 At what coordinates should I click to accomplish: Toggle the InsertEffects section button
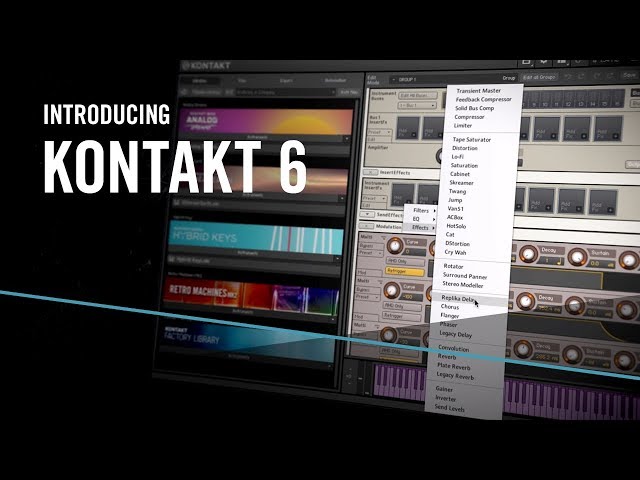[x=371, y=173]
